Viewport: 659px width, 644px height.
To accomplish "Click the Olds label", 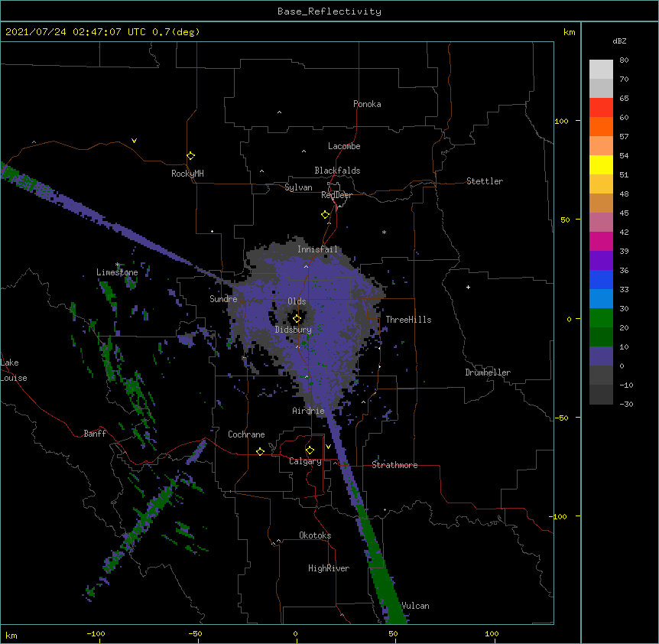I will (x=297, y=301).
